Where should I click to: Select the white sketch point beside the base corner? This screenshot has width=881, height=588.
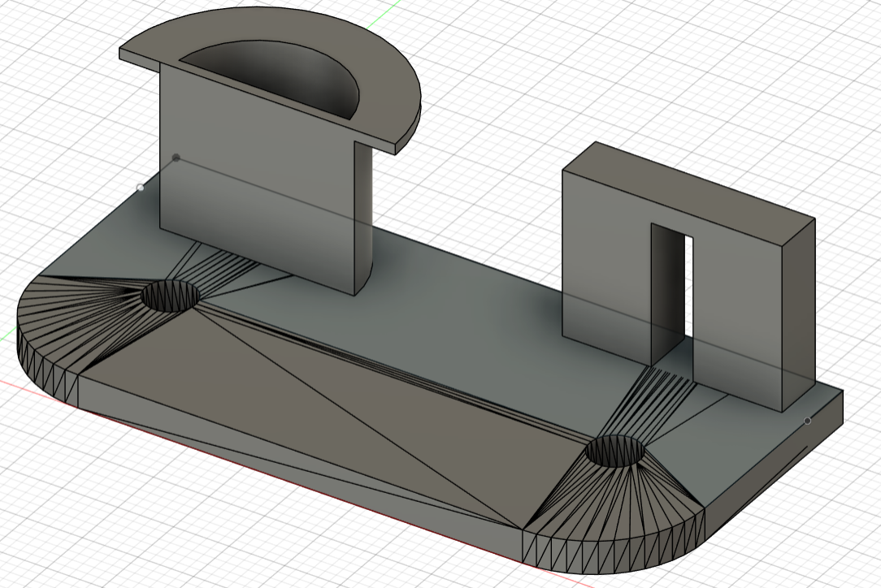coord(141,187)
